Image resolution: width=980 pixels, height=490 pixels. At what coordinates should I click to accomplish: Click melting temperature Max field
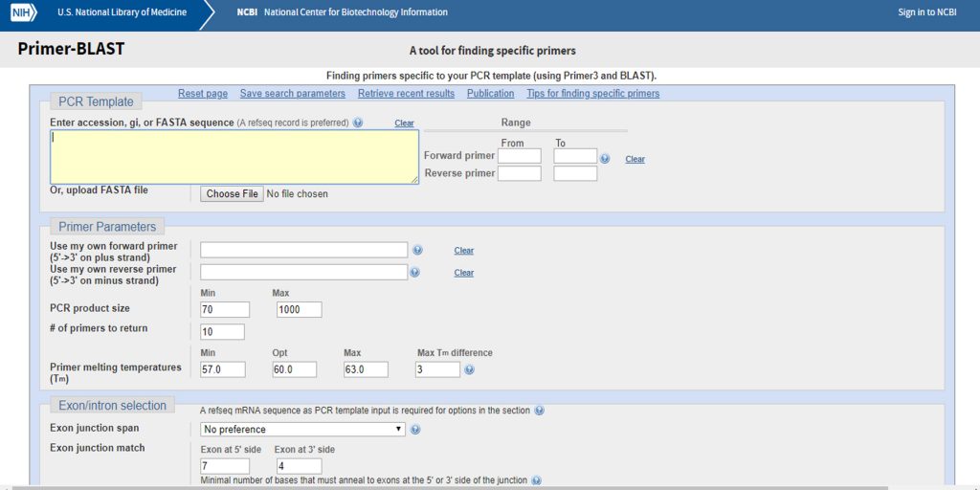click(x=367, y=369)
